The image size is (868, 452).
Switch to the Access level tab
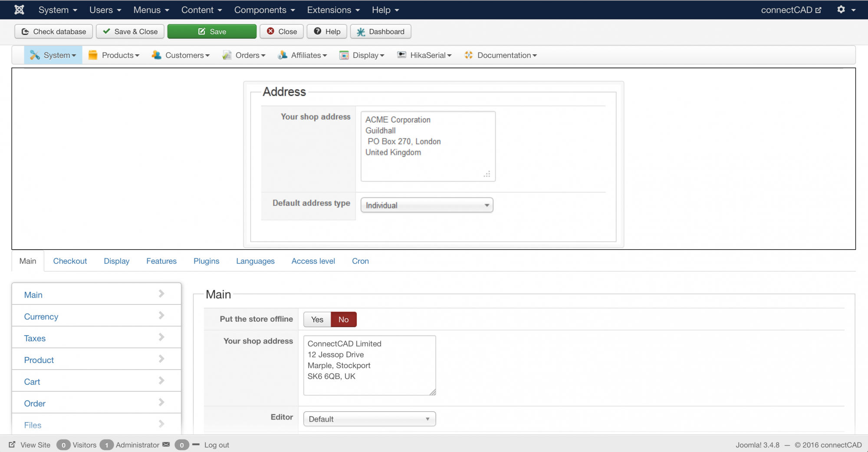[x=313, y=261]
